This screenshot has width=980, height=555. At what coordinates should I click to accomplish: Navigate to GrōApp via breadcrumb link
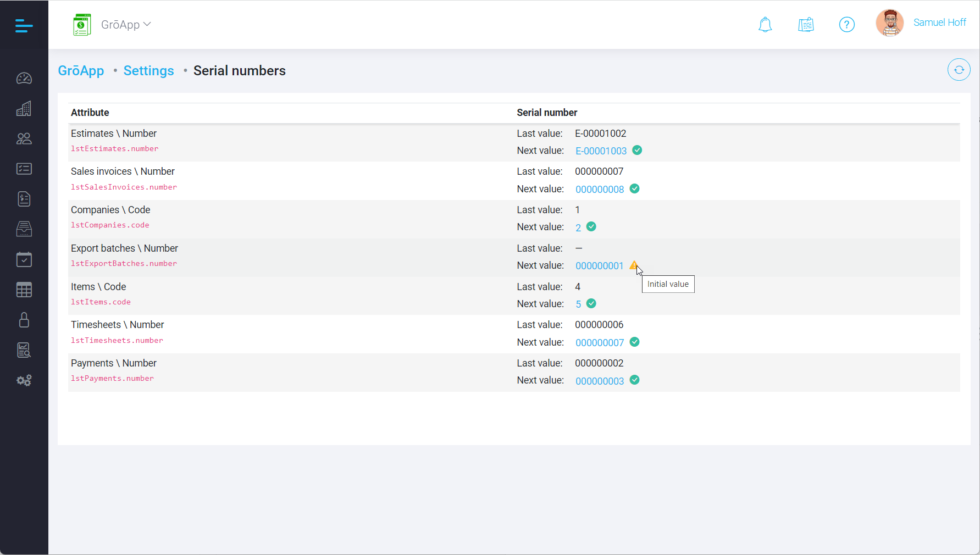coord(81,70)
